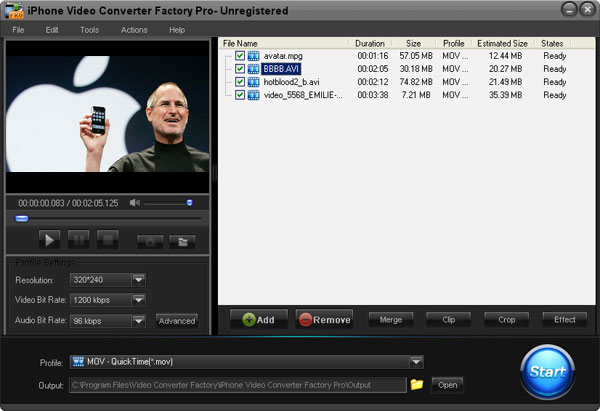Sort by the States column header
Viewport: 600px width, 411px height.
tap(552, 43)
